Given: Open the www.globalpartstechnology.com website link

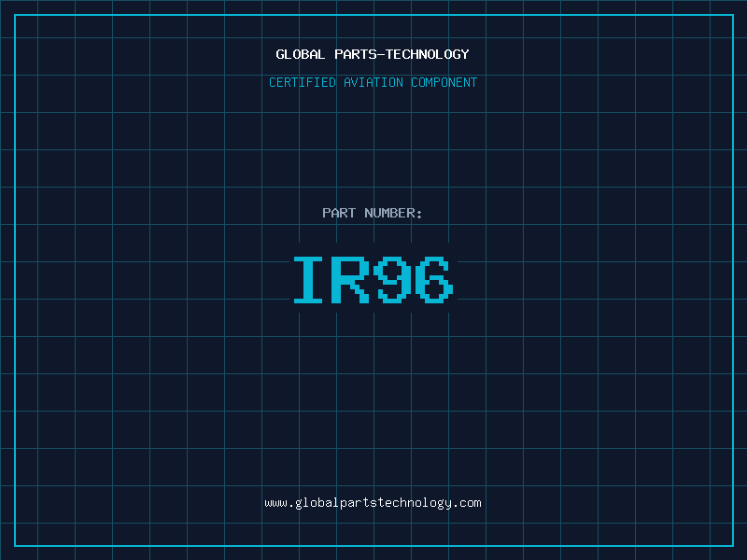Looking at the screenshot, I should [x=373, y=503].
